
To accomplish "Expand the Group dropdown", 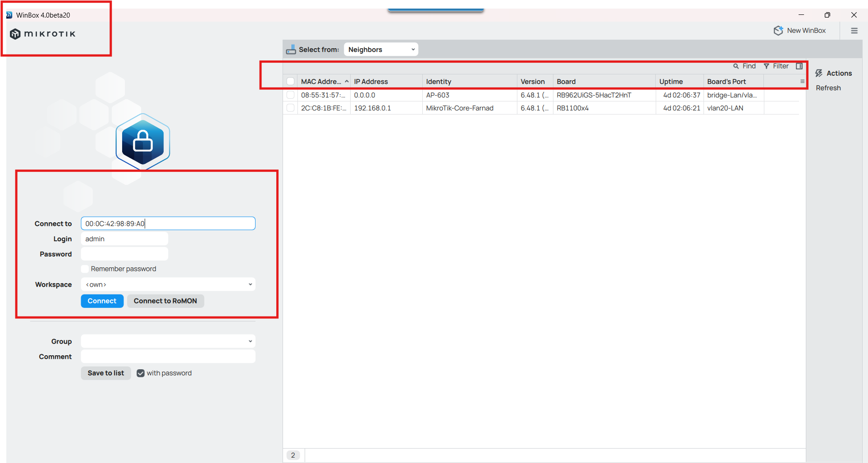I will [168, 341].
